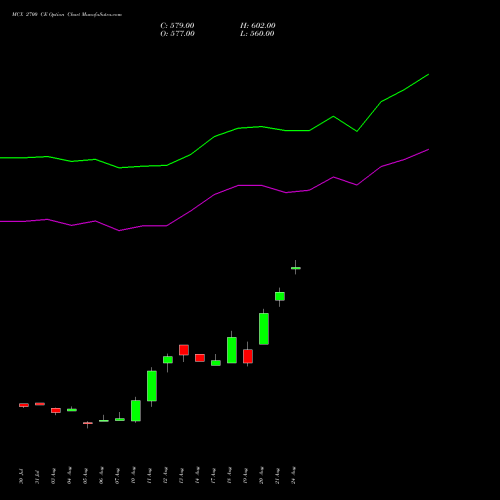Click the 20 Aug date label
Screen dimensions: 500x500
(x=261, y=476)
